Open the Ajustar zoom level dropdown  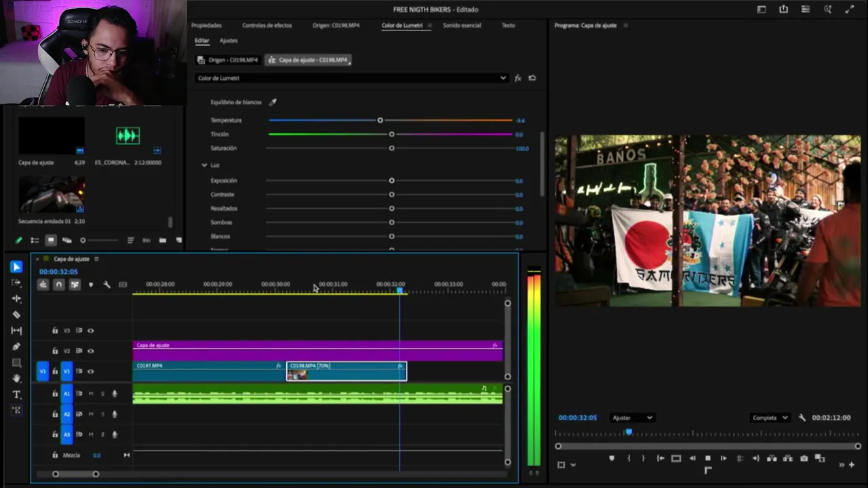pos(632,418)
